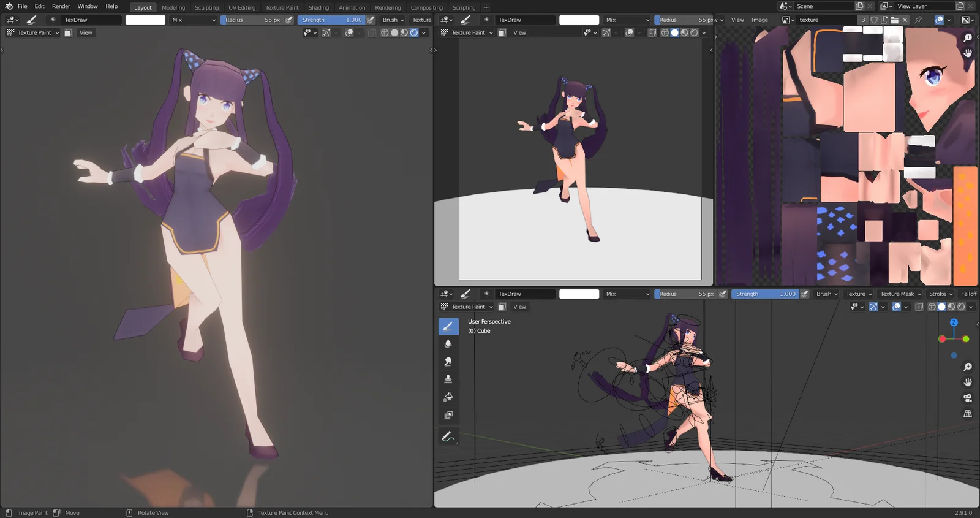Unlink the texture image with the X icon
This screenshot has width=980, height=518.
point(905,20)
